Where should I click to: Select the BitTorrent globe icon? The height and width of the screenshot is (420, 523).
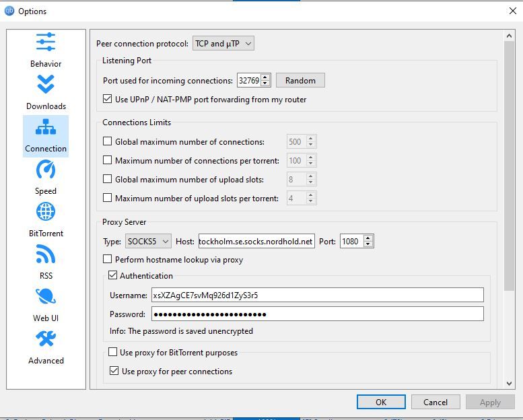pos(46,212)
